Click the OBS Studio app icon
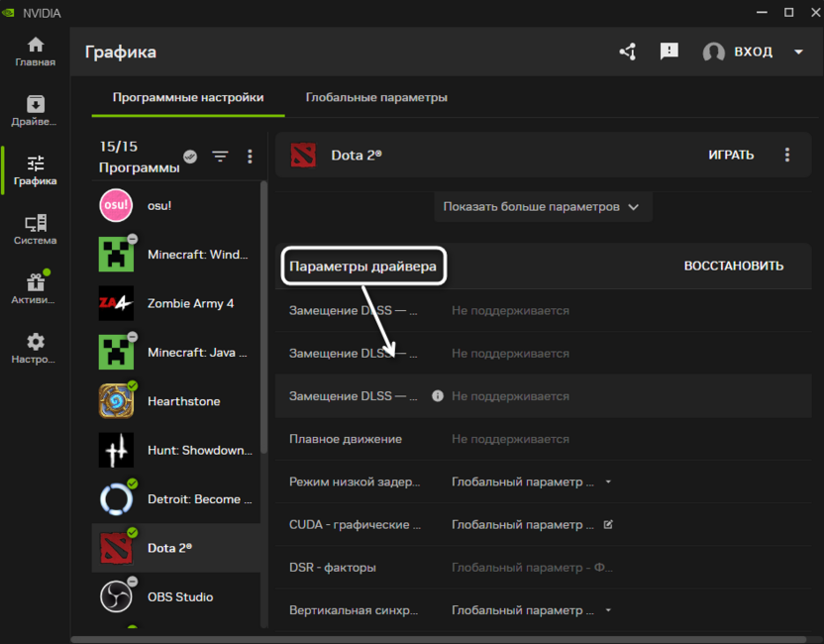 116,596
